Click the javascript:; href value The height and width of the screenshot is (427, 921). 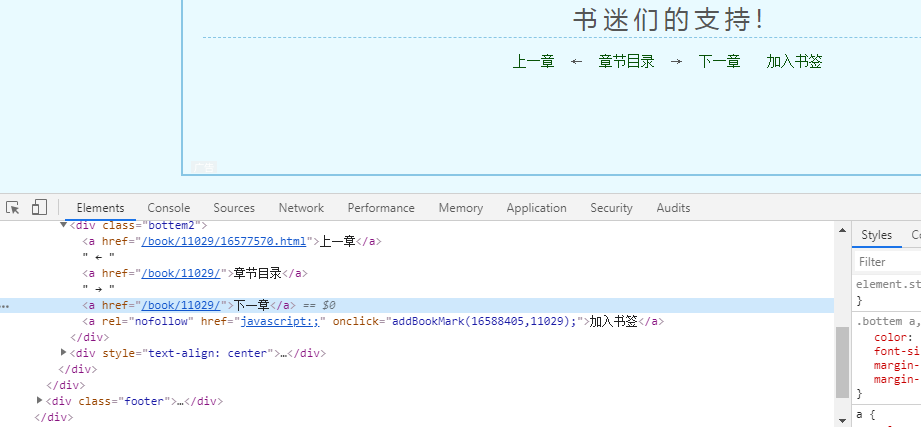pyautogui.click(x=280, y=321)
